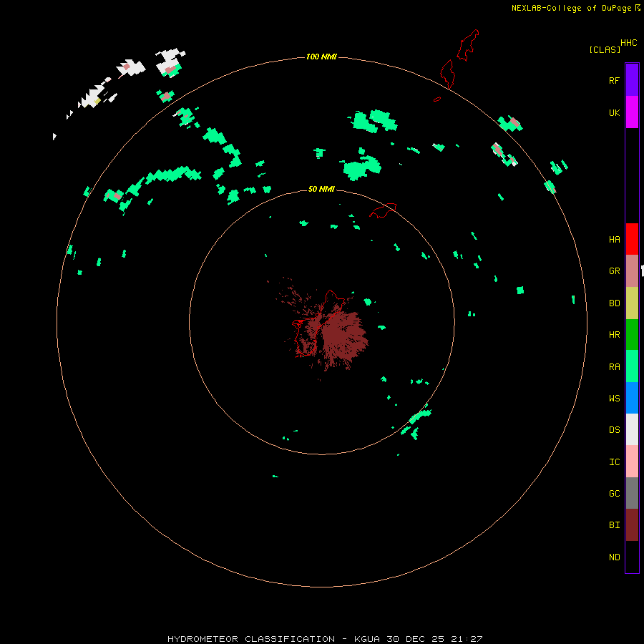644x644 pixels.
Task: Click the BI brown legend swatch
Action: coord(632,525)
